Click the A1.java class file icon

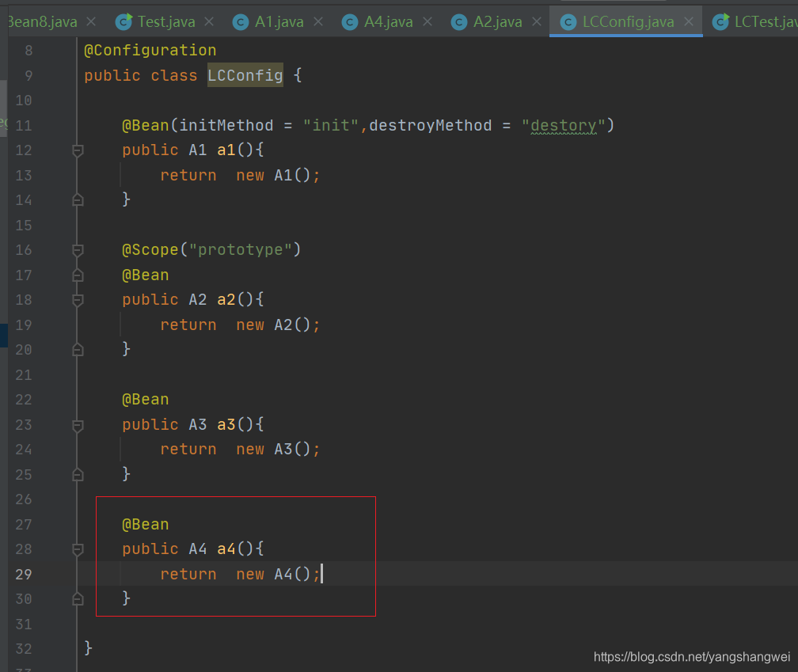[241, 22]
